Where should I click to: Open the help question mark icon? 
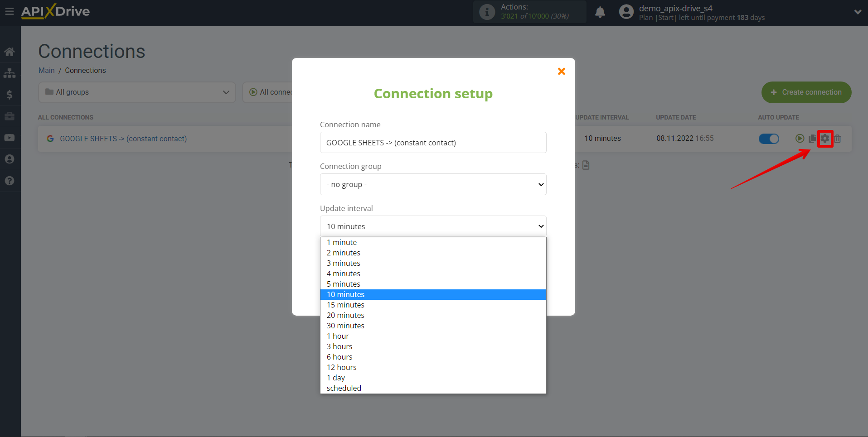tap(10, 181)
